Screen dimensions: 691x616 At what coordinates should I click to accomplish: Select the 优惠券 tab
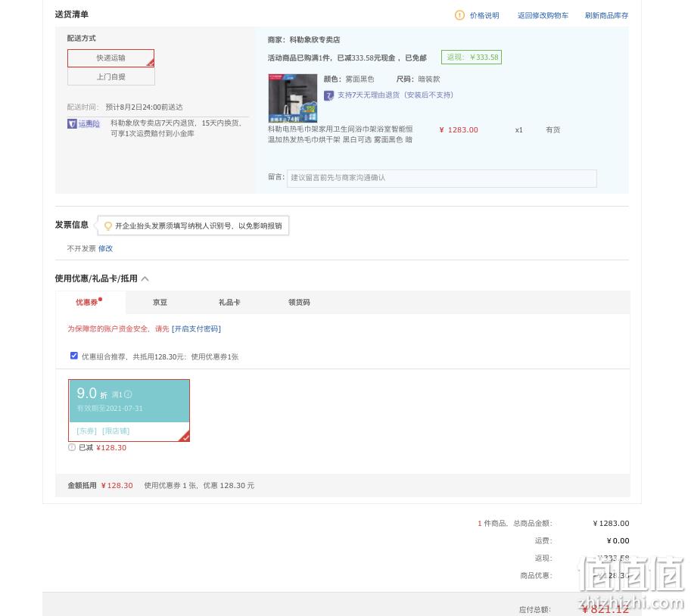click(87, 302)
